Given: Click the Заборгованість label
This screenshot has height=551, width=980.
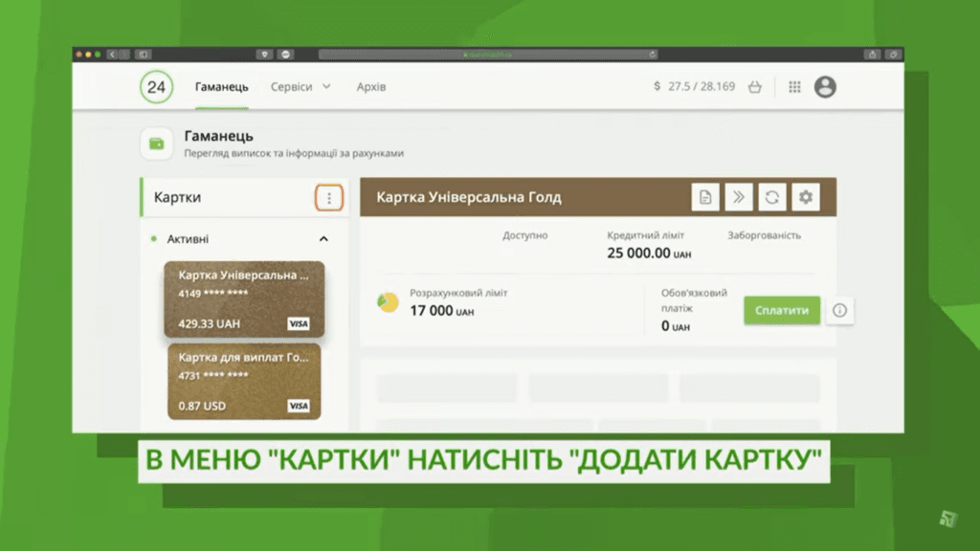Looking at the screenshot, I should point(764,235).
